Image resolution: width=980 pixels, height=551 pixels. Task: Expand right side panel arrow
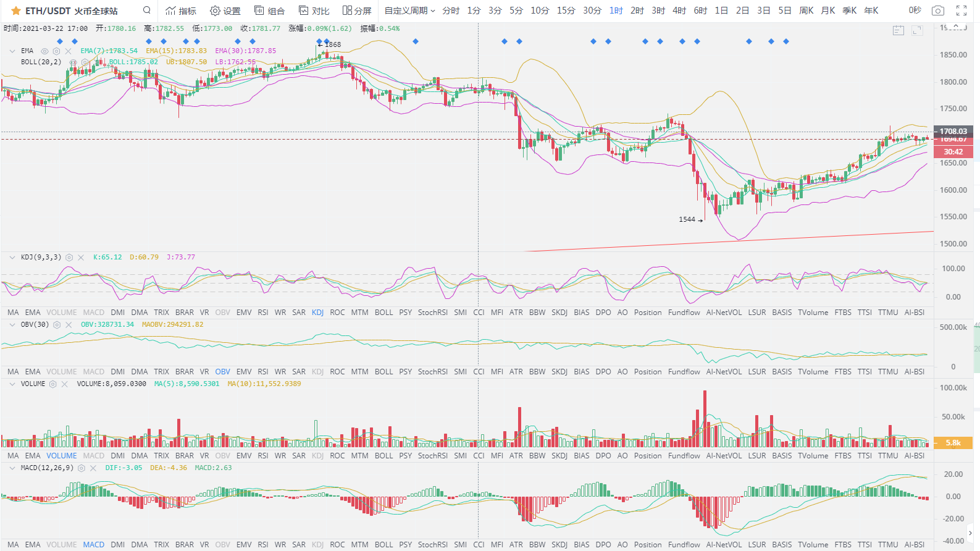(x=970, y=533)
